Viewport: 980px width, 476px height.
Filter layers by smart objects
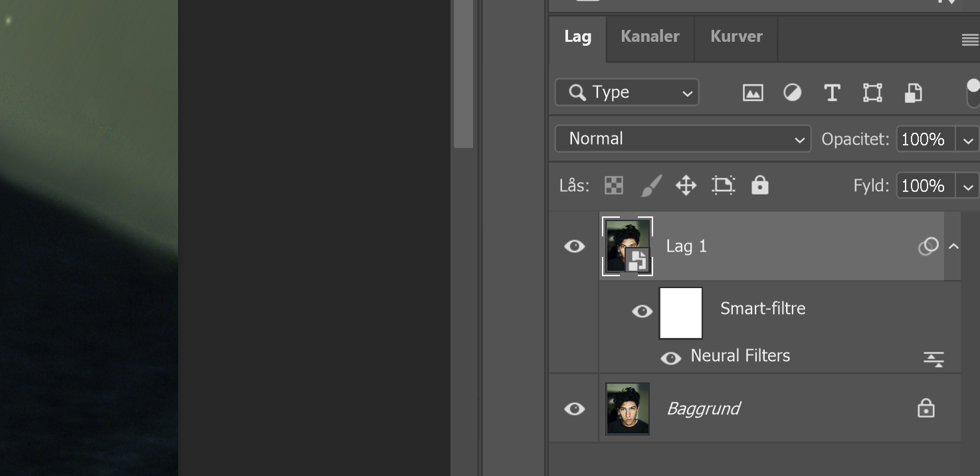pyautogui.click(x=912, y=92)
